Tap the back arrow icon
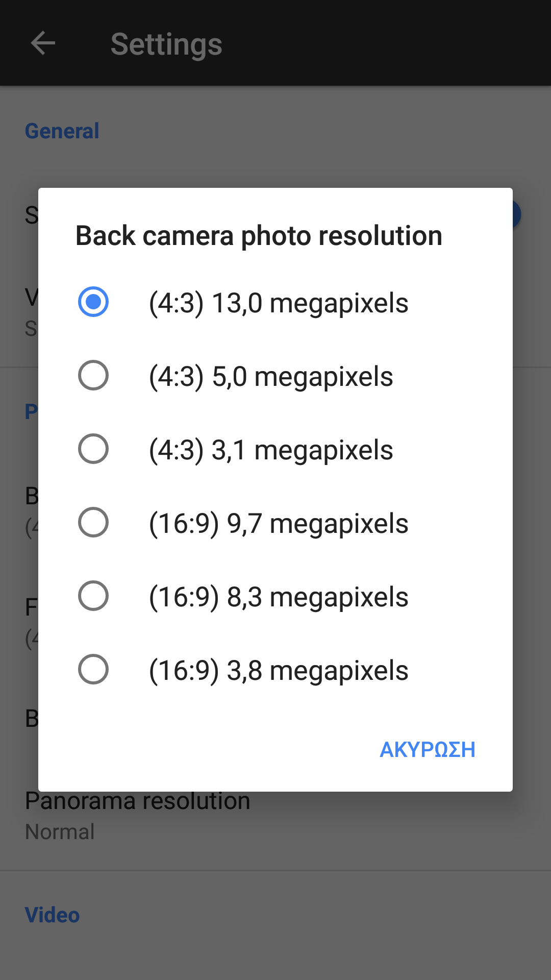The width and height of the screenshot is (551, 980). [x=43, y=43]
